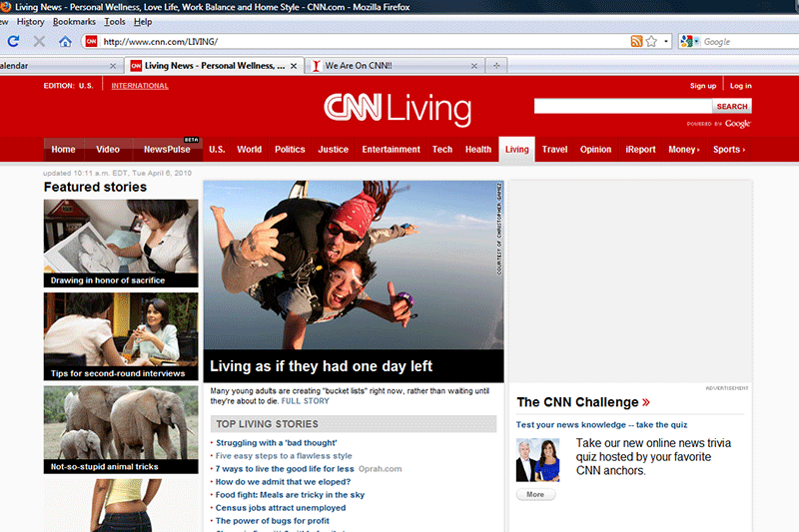Close the calendar tab
Viewport: 799px width, 532px height.
113,66
